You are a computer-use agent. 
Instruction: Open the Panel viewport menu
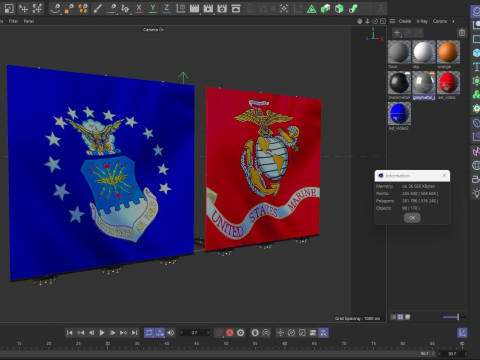(29, 21)
